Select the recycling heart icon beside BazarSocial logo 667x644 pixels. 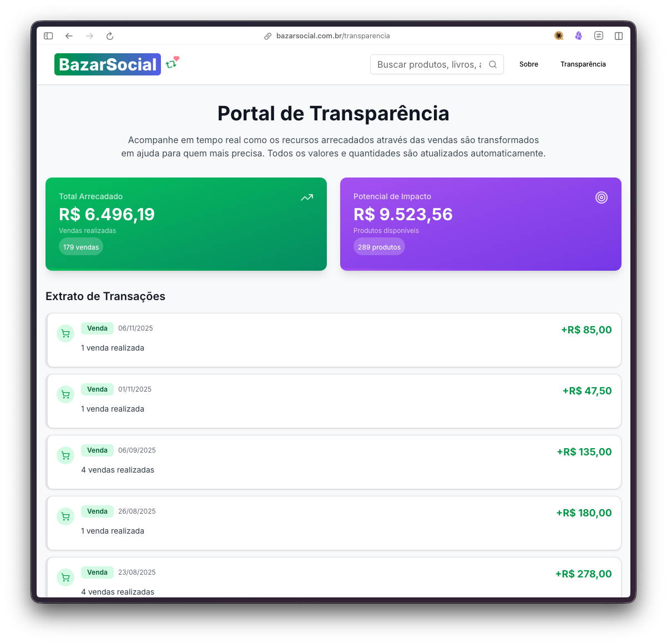pyautogui.click(x=172, y=63)
